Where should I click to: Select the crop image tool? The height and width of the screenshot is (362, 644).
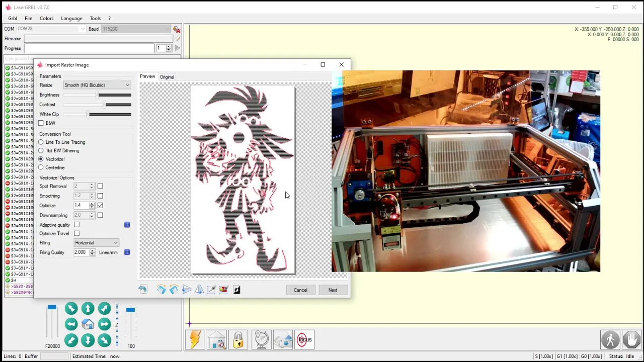(x=211, y=290)
